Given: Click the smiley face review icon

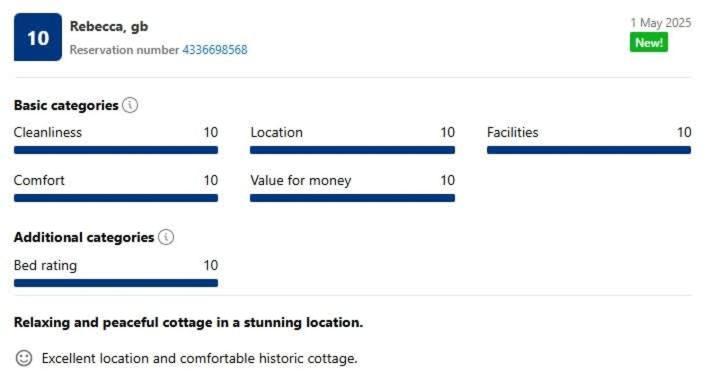Looking at the screenshot, I should [x=24, y=358].
